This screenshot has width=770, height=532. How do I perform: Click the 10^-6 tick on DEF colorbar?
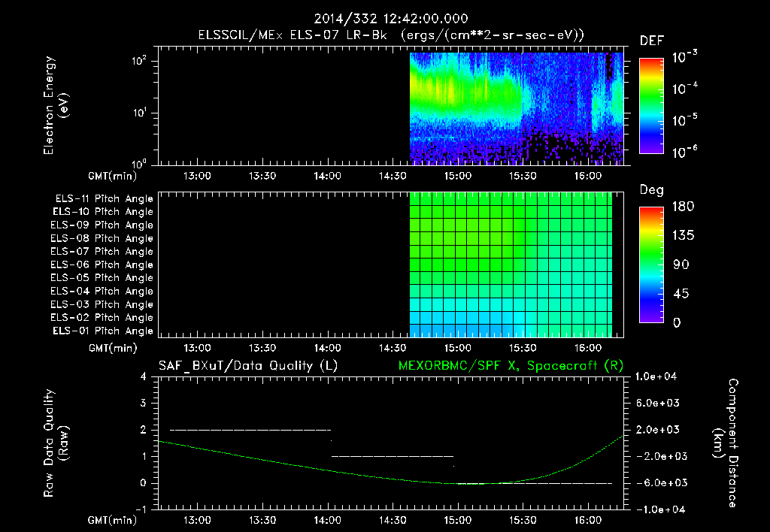pyautogui.click(x=684, y=152)
